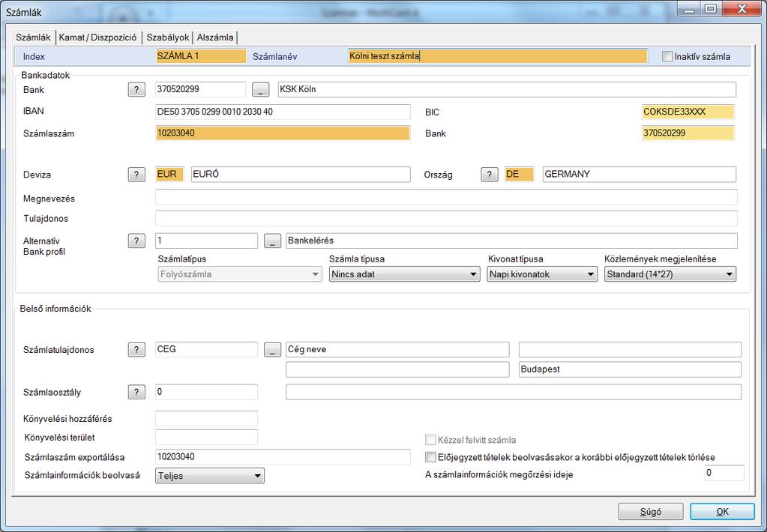767x532 pixels.
Task: Click the empty Megnevezés field
Action: pyautogui.click(x=446, y=197)
